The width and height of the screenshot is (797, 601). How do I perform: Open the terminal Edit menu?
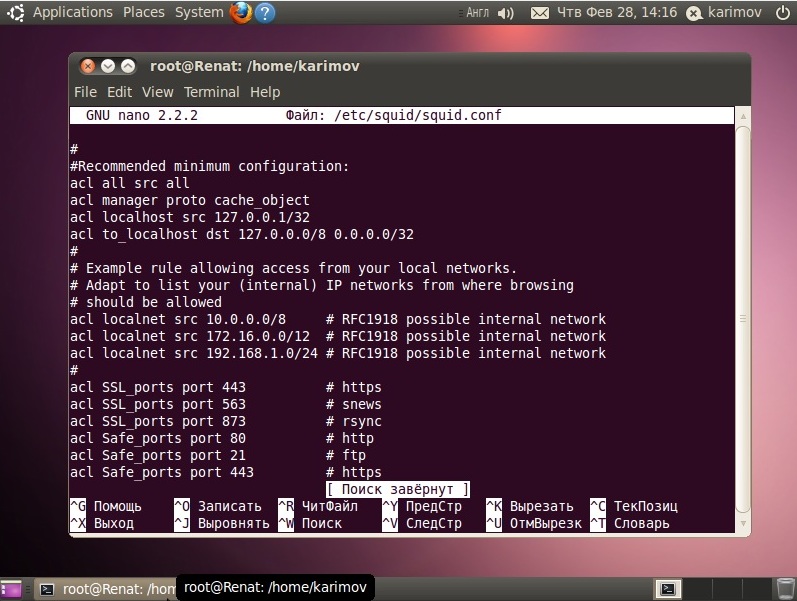119,92
